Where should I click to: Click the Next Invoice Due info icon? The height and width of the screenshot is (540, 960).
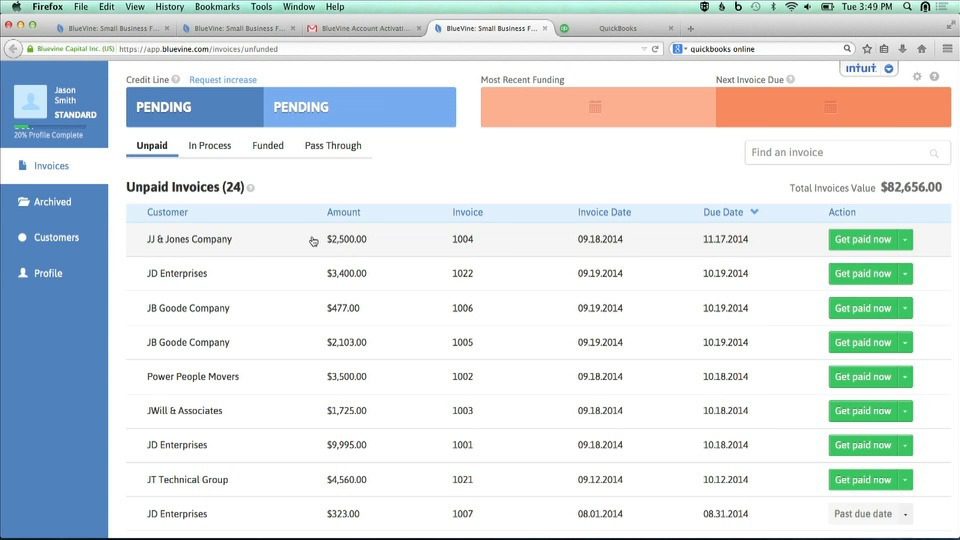(790, 80)
